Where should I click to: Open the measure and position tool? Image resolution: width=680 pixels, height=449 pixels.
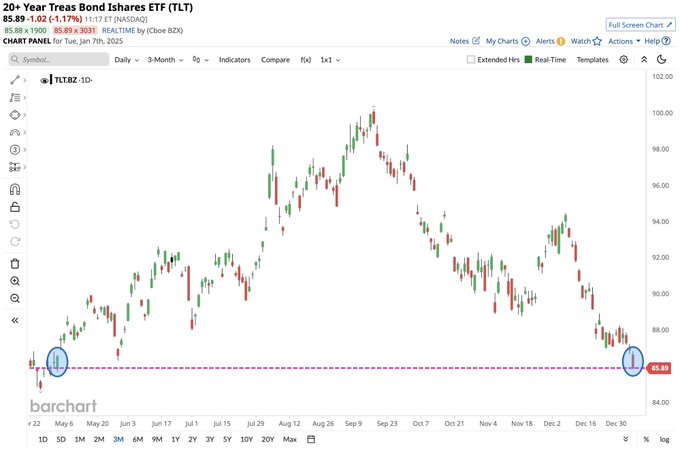15,167
